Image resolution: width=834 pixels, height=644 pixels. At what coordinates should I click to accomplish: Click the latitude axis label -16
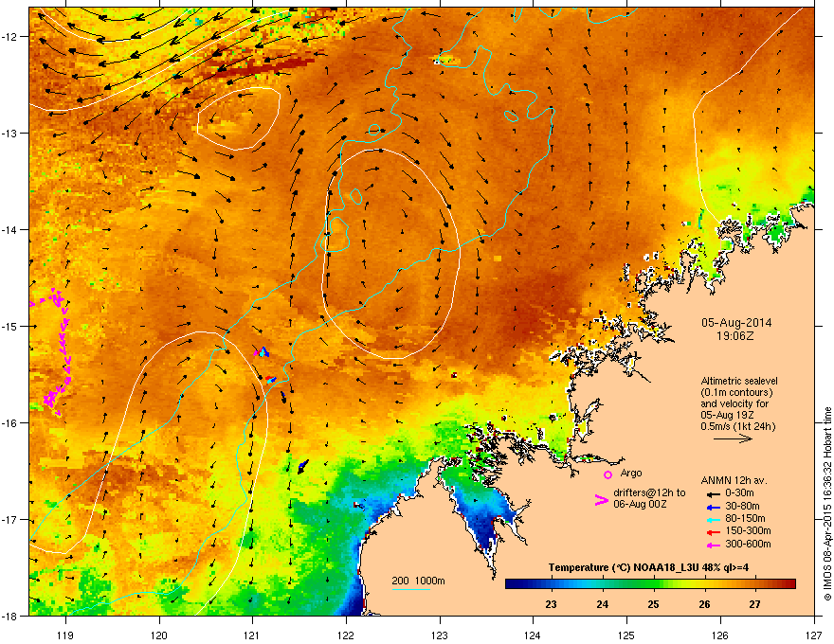pos(10,423)
